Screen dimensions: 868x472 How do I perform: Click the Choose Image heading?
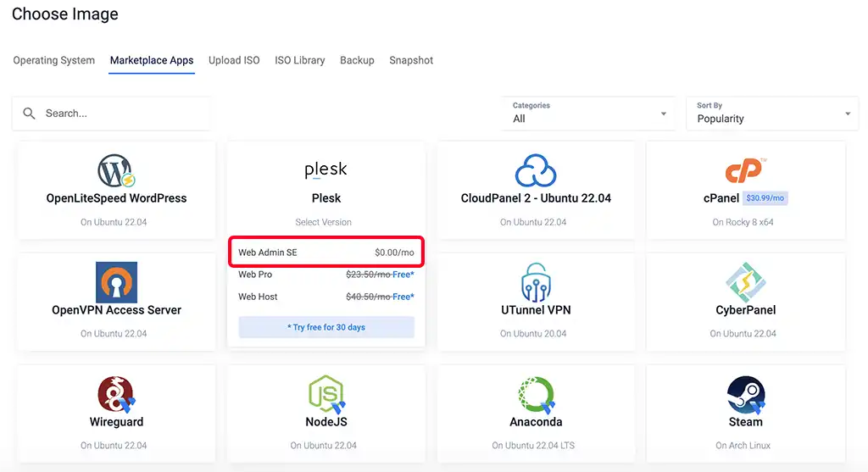(x=64, y=14)
